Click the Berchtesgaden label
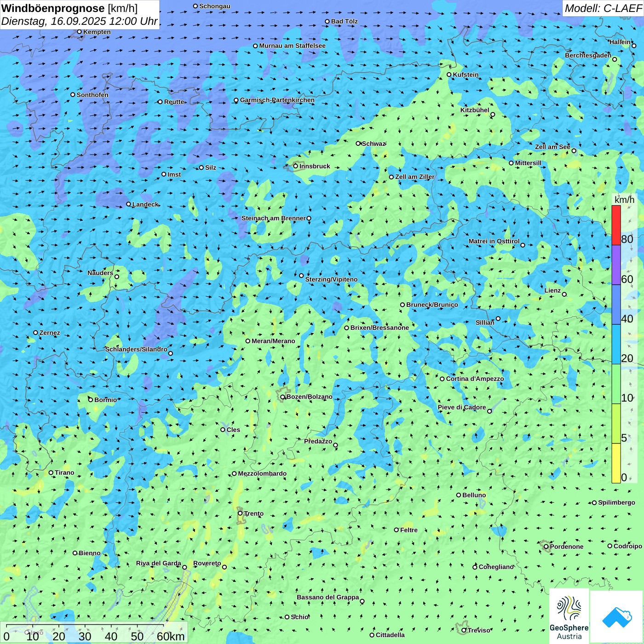The height and width of the screenshot is (644, 644). pyautogui.click(x=588, y=55)
